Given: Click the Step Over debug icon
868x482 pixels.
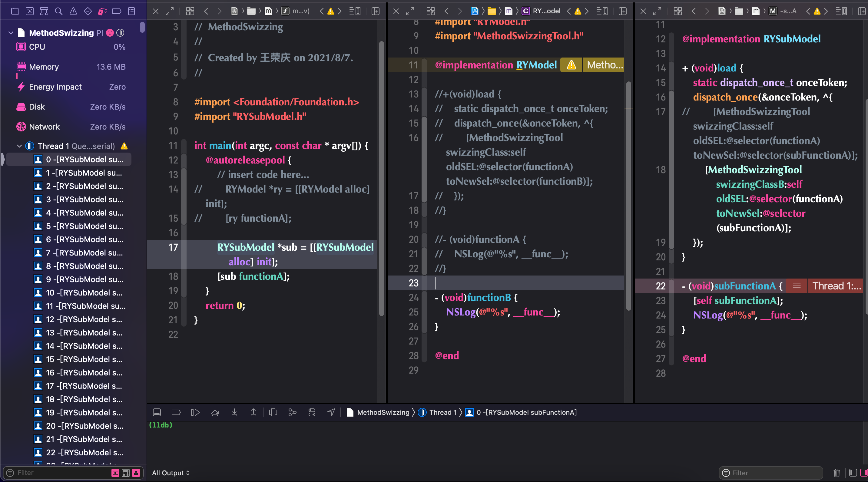Looking at the screenshot, I should pos(215,412).
